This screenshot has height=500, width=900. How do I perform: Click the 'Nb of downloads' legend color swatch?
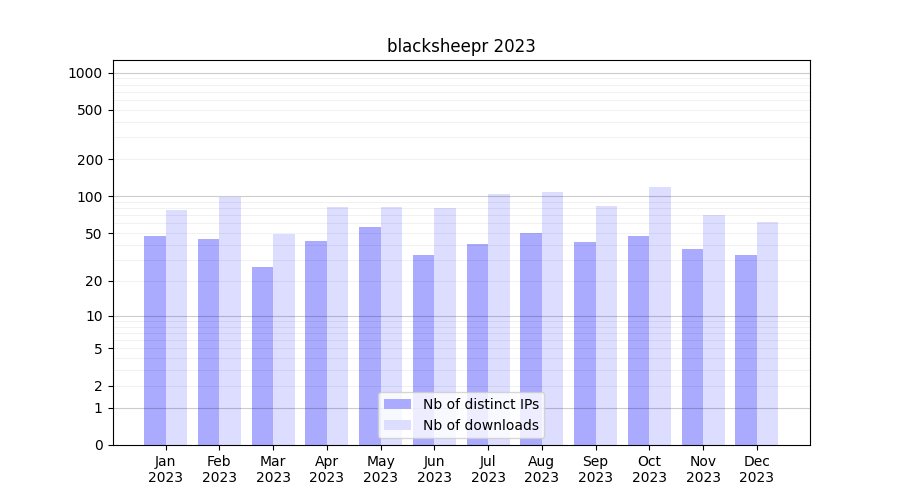[397, 425]
